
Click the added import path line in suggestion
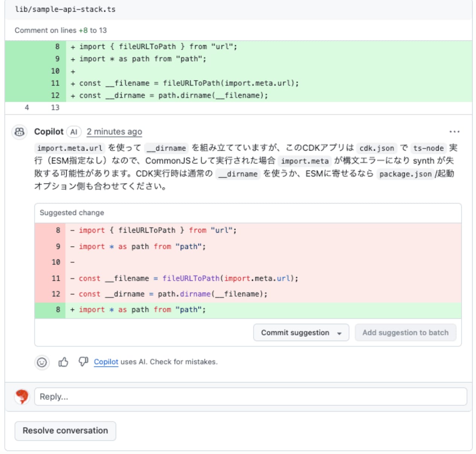tap(142, 310)
